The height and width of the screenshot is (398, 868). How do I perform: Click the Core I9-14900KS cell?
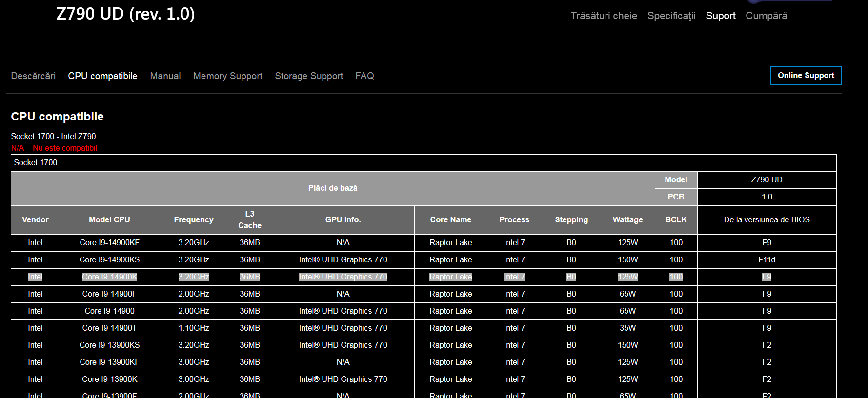click(x=109, y=260)
